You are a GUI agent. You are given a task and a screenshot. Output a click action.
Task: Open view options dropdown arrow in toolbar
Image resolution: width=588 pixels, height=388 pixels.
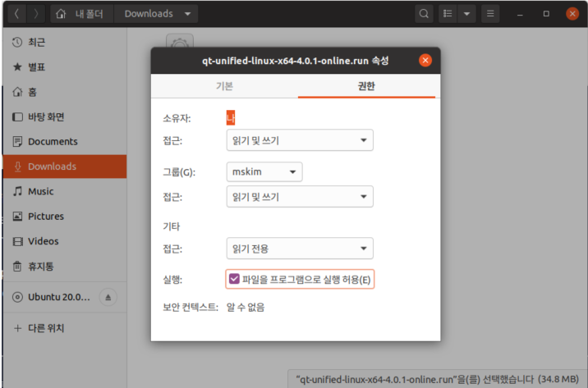tap(467, 14)
